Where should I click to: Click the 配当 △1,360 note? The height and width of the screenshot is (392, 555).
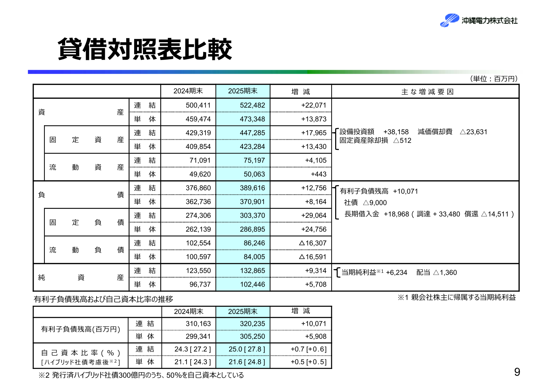437,272
